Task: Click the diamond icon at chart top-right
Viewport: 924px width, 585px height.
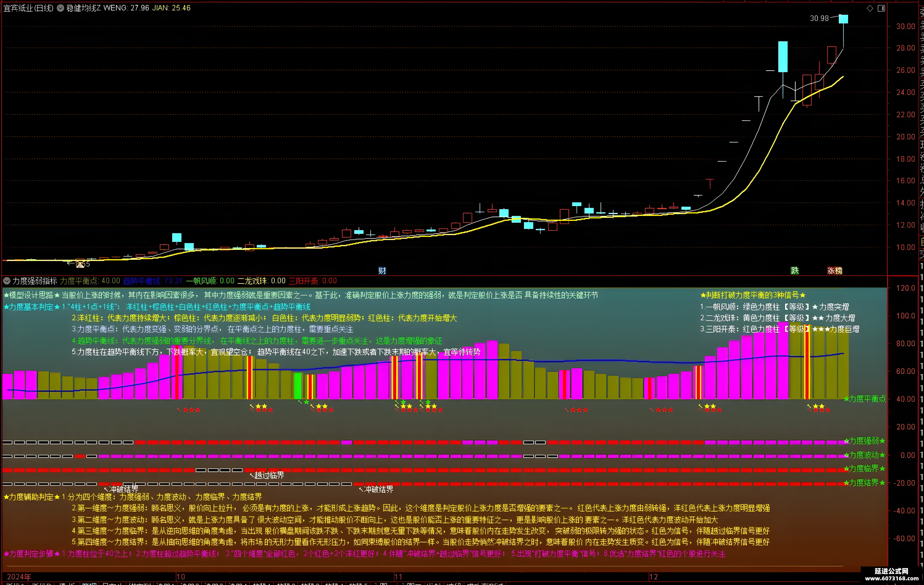Action: 870,8
